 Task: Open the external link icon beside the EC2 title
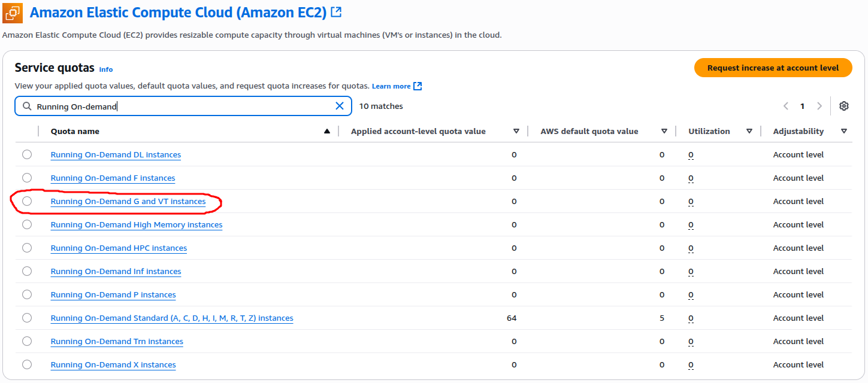pos(337,12)
